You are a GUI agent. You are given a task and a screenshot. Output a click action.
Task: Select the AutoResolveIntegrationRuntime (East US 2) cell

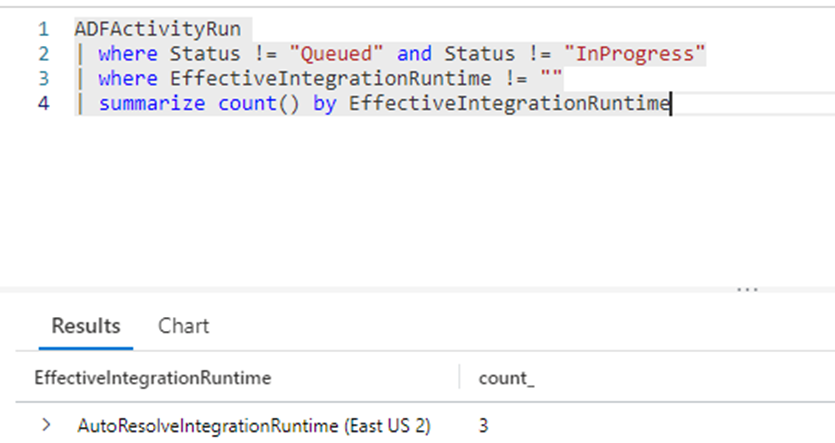point(254,425)
